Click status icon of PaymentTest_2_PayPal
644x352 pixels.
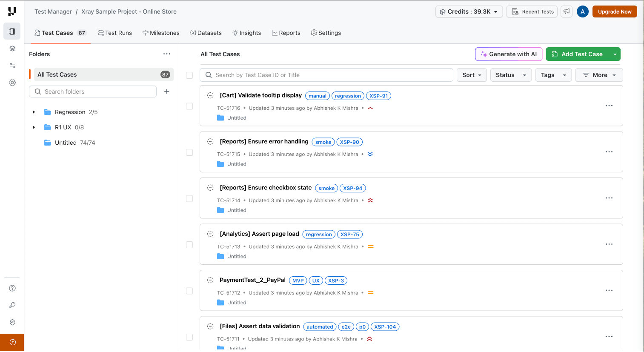point(210,280)
